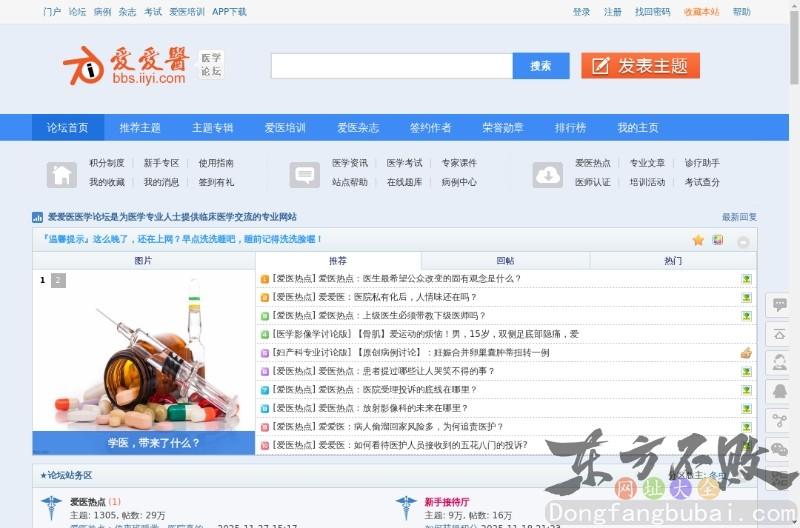This screenshot has height=528, width=800.
Task: Open the 新手接待厅 board title
Action: pyautogui.click(x=447, y=502)
